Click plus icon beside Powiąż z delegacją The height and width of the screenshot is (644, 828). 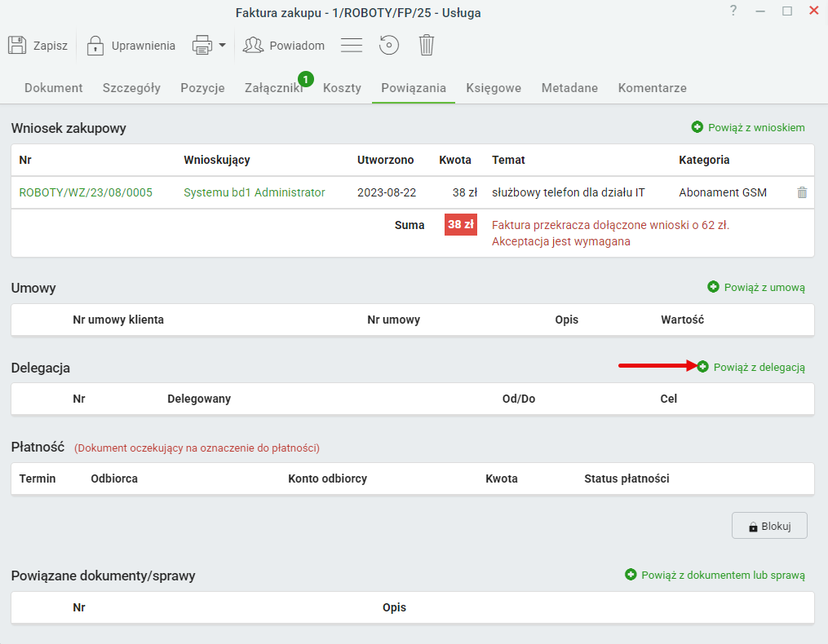(x=702, y=366)
